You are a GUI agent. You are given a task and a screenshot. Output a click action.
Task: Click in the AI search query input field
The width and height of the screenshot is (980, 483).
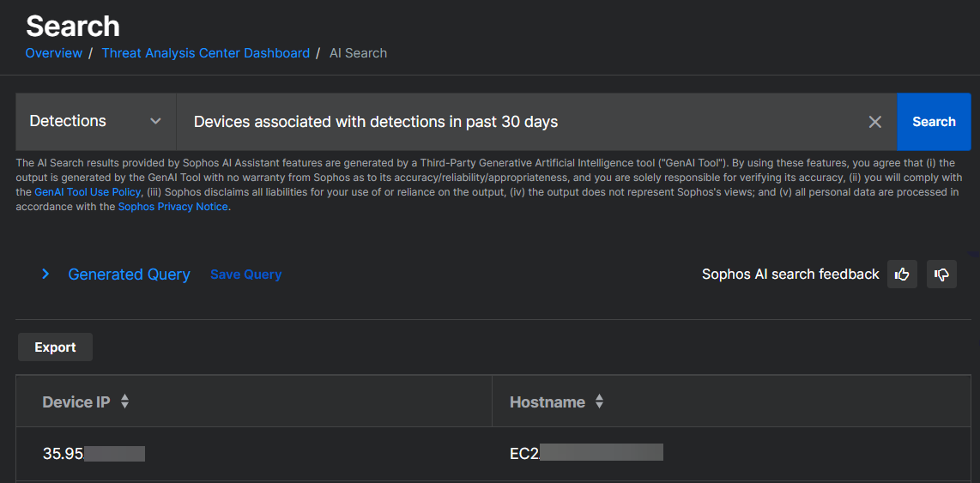(x=515, y=122)
